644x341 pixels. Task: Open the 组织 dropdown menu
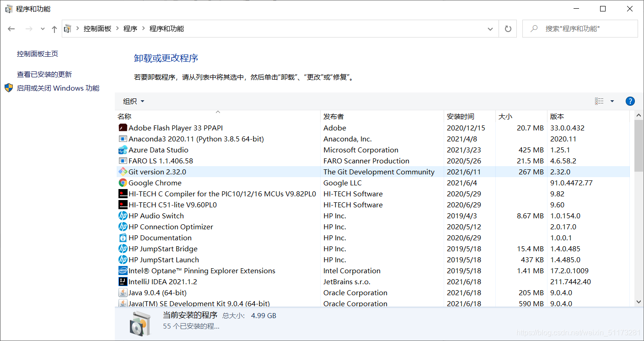(x=134, y=101)
